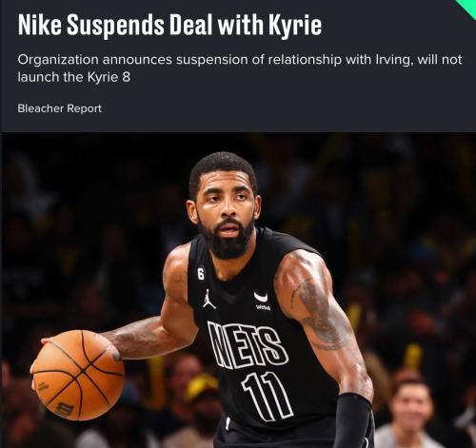Click the Jordan Jumpman logo on the jersey

point(208,299)
